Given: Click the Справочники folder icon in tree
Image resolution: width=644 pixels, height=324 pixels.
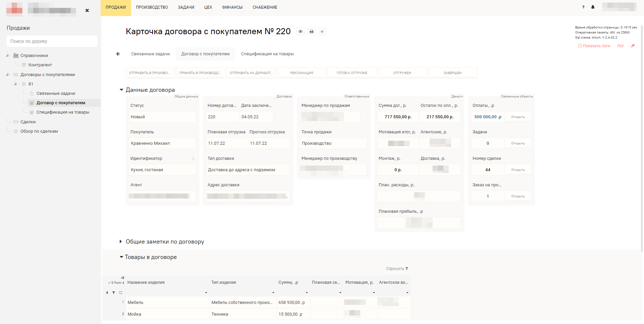Looking at the screenshot, I should pos(16,56).
